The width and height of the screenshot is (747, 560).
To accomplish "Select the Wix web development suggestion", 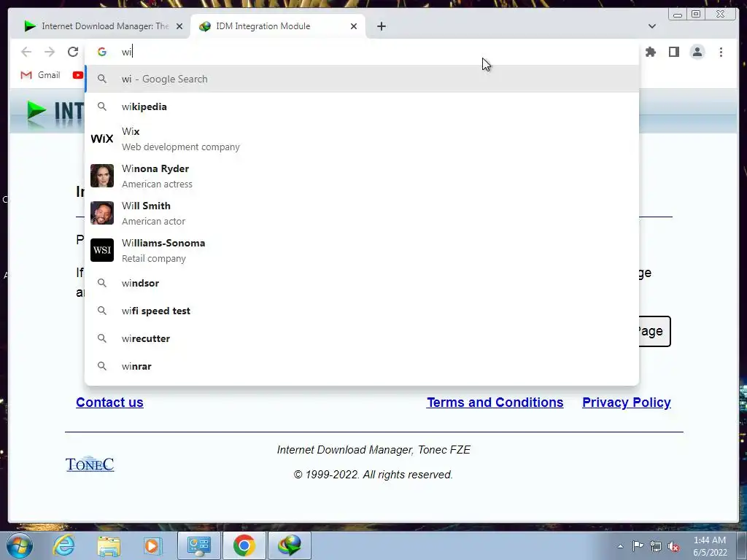I will (362, 139).
